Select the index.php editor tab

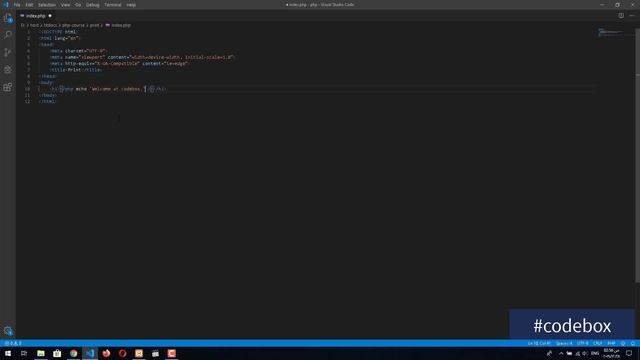coord(36,16)
